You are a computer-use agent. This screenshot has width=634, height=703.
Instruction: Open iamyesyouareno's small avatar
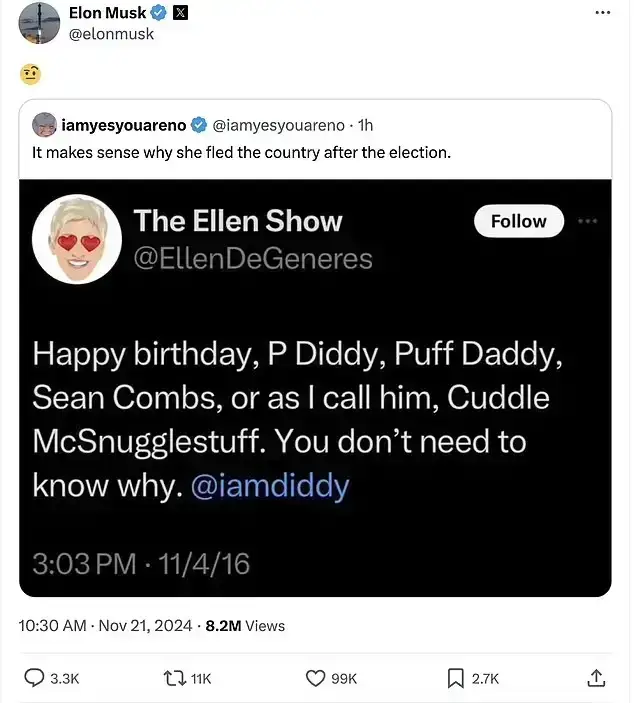[44, 125]
